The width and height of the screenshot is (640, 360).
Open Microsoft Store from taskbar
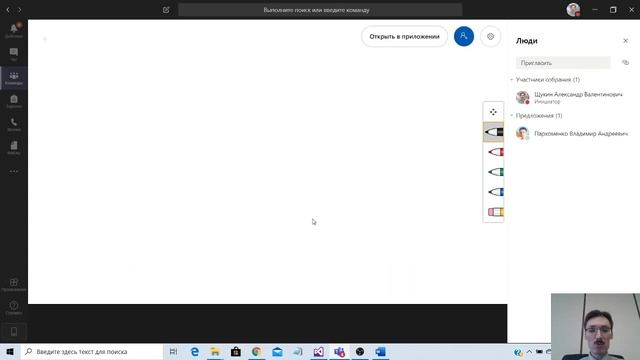(x=236, y=351)
